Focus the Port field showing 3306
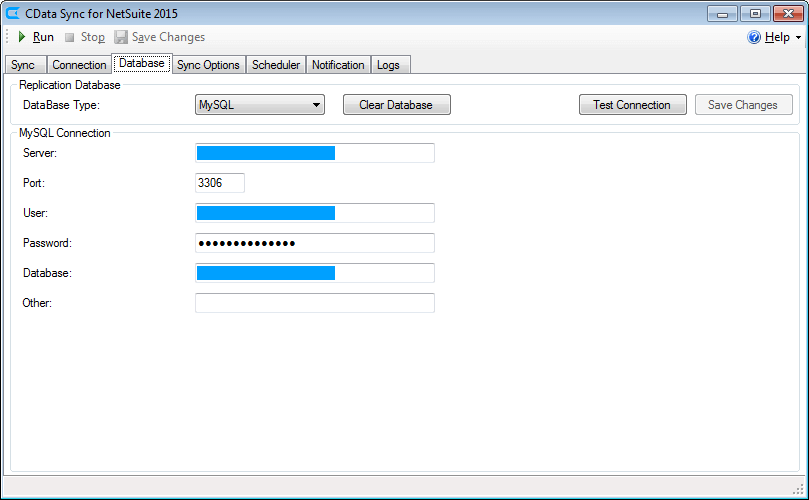809x500 pixels. [x=220, y=183]
